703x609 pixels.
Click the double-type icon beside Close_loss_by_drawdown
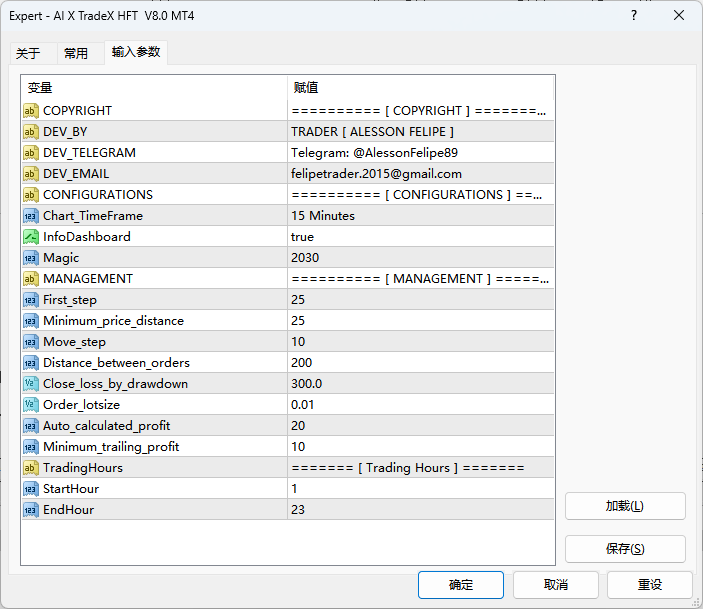[x=30, y=384]
